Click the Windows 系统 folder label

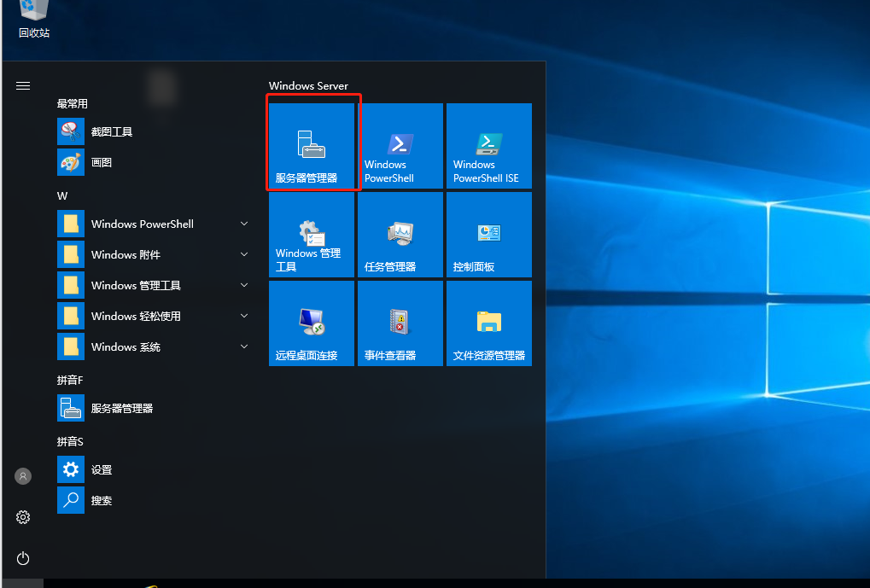click(x=126, y=347)
